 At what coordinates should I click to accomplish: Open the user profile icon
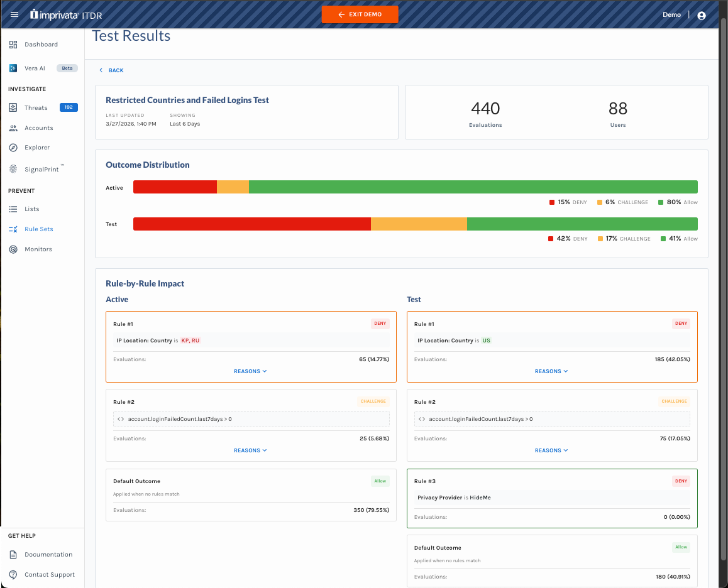[702, 15]
